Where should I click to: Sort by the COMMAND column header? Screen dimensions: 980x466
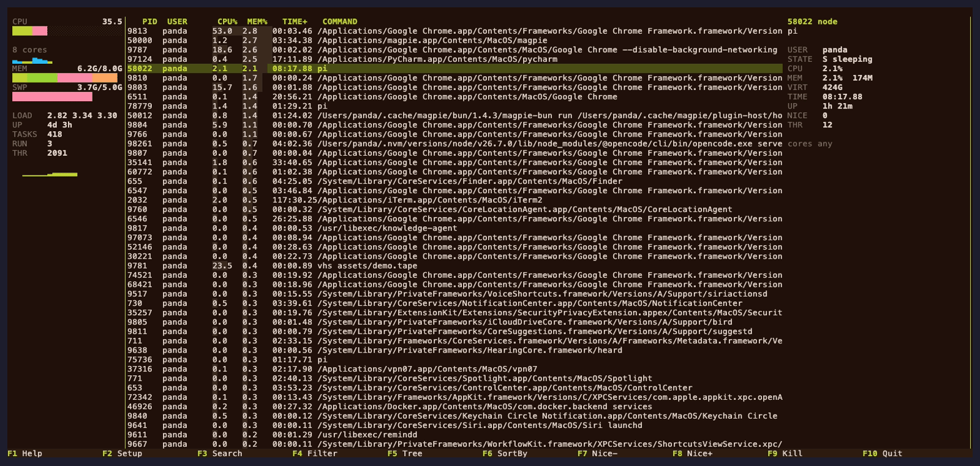pyautogui.click(x=340, y=21)
